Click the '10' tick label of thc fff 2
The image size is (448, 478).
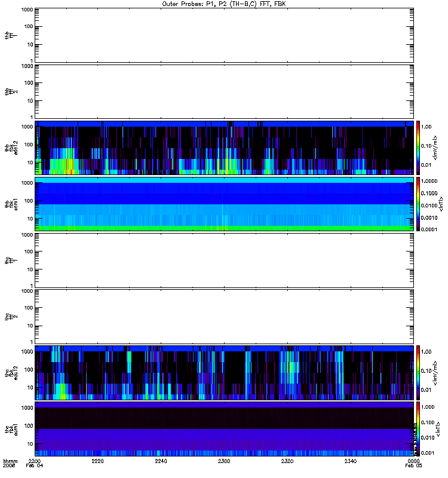click(30, 326)
